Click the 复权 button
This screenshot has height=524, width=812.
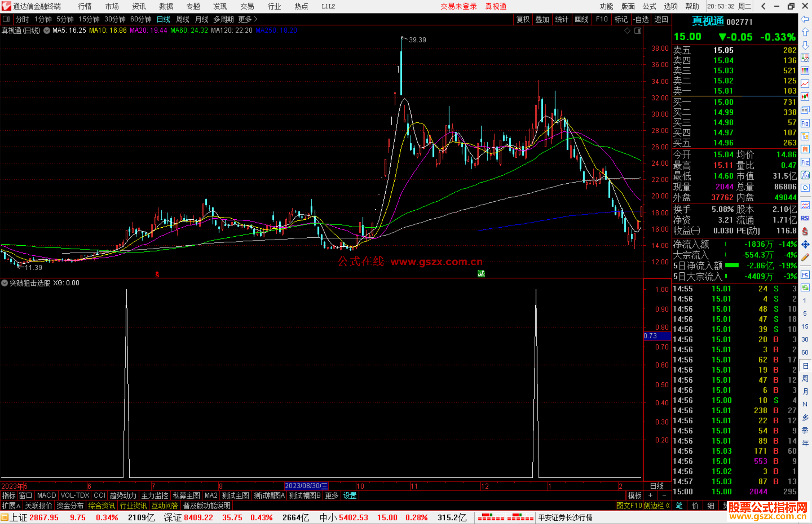[523, 19]
